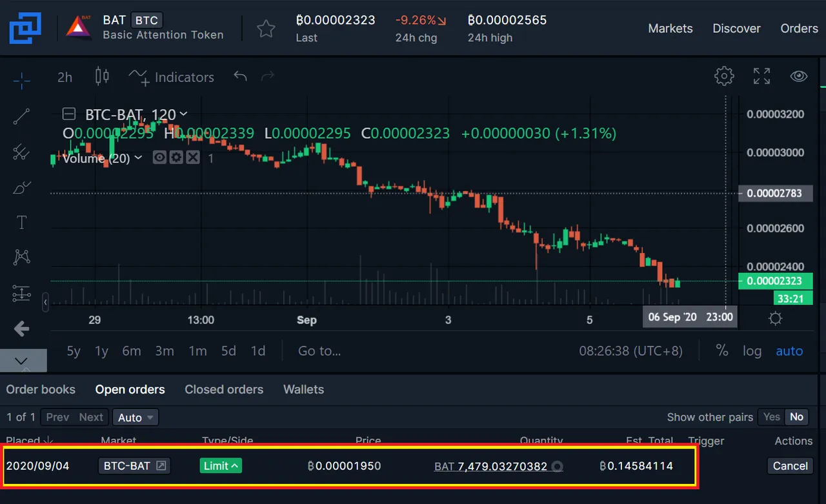
Task: Set chart range to 5y
Action: click(74, 351)
